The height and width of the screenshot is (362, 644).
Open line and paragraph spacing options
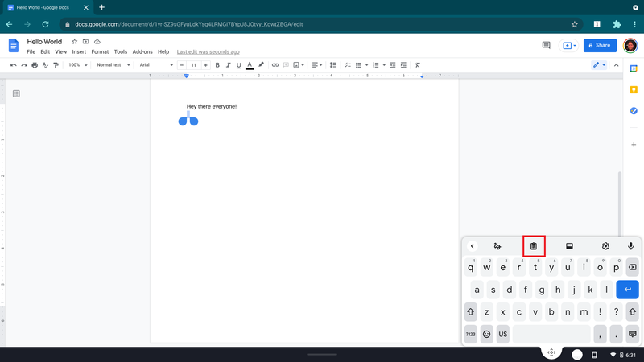click(333, 65)
